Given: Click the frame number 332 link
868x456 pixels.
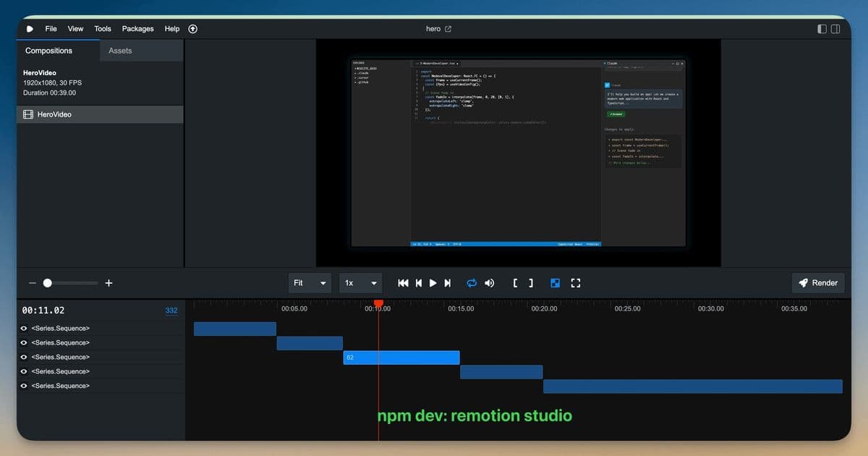Looking at the screenshot, I should (171, 310).
